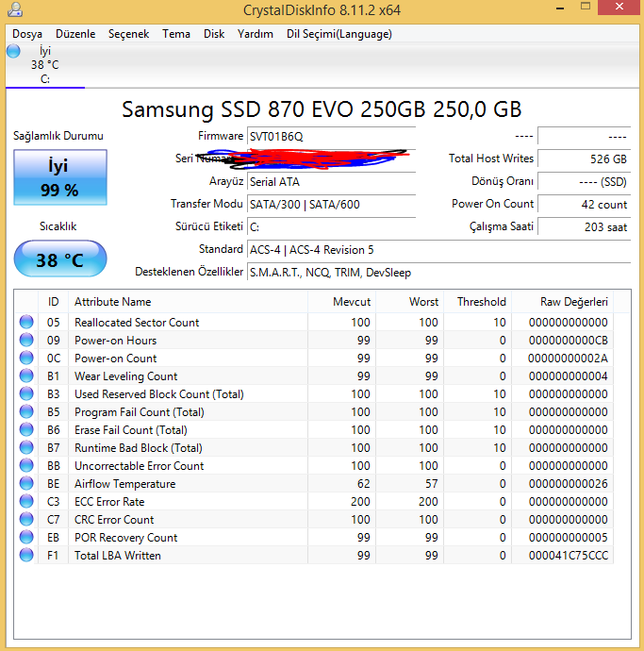The height and width of the screenshot is (651, 644).
Task: Click the Total Host Writes value 526 GB
Action: pos(584,159)
